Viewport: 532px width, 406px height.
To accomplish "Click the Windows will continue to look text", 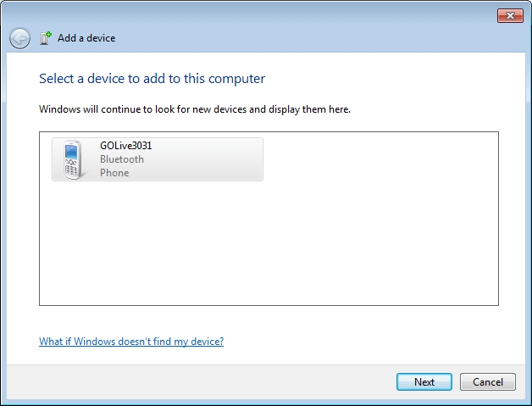I will (x=195, y=109).
